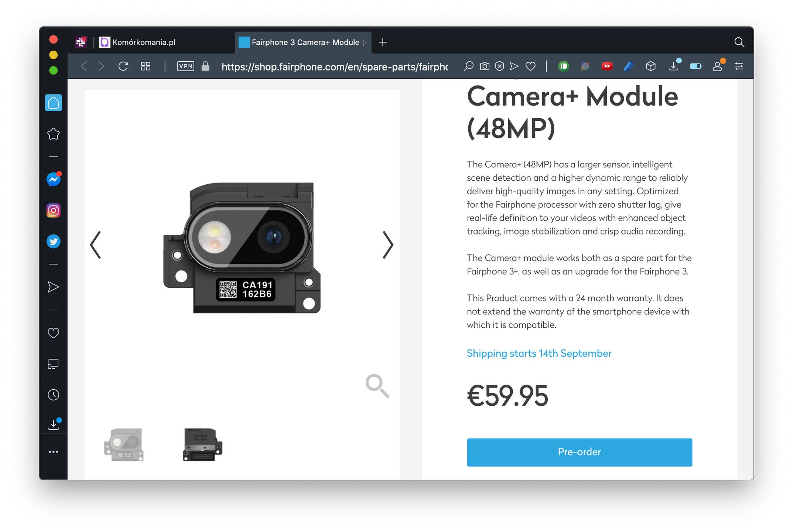Open the user account profile icon
This screenshot has width=793, height=532.
718,66
